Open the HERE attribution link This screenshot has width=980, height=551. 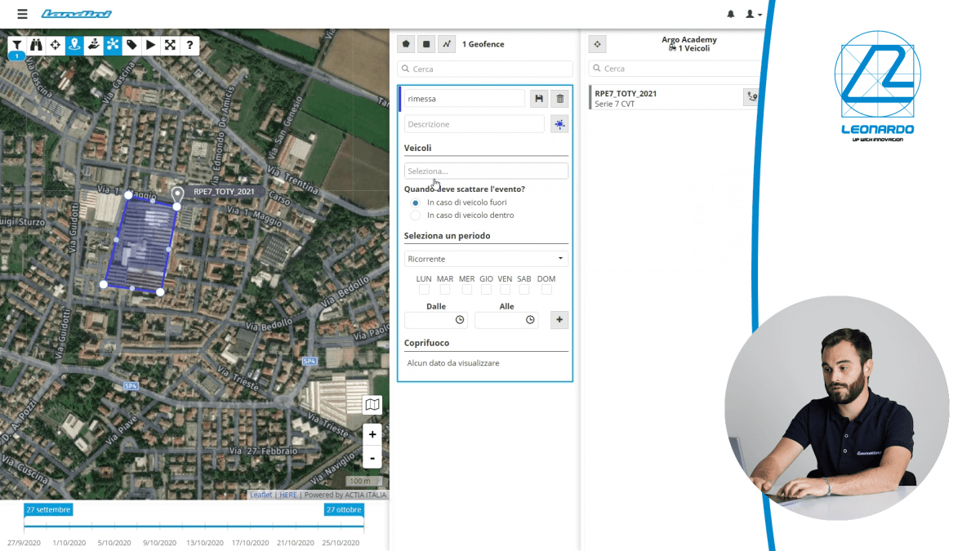click(x=288, y=495)
